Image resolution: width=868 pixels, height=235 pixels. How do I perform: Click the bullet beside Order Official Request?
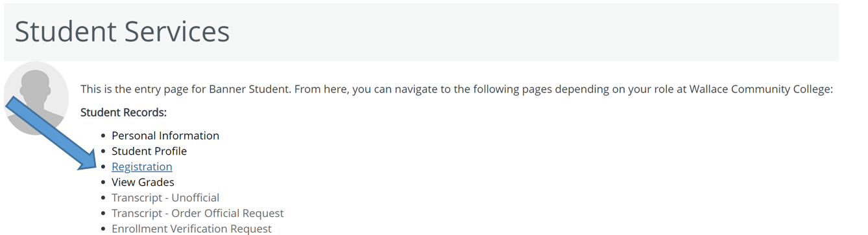coord(104,214)
